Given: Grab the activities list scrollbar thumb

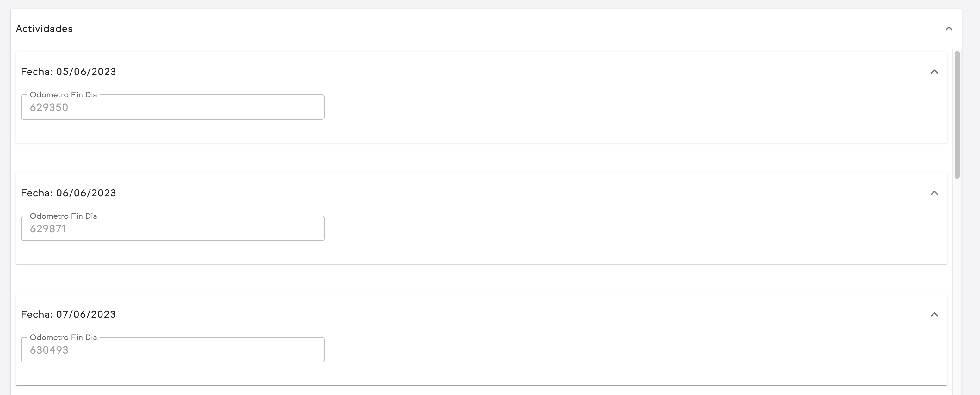Looking at the screenshot, I should pos(957,114).
